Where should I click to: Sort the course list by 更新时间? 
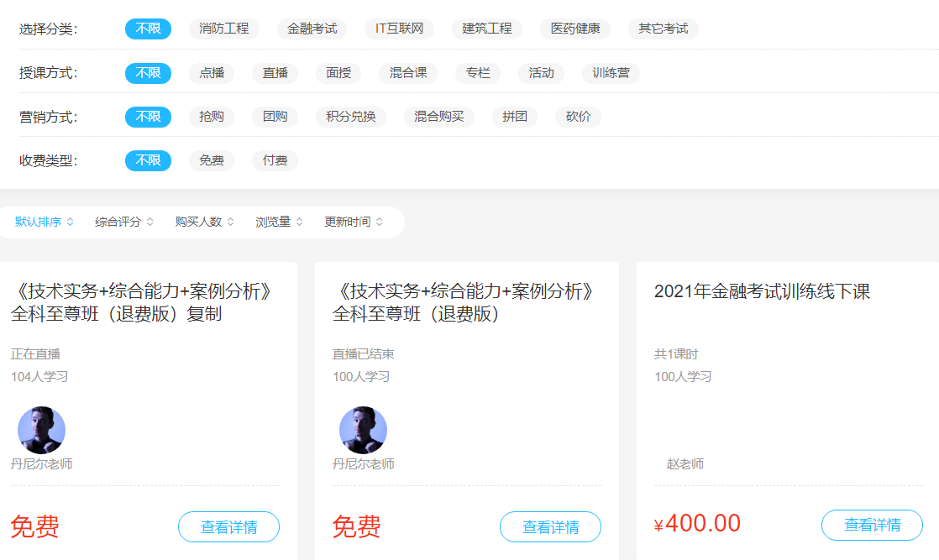point(347,222)
